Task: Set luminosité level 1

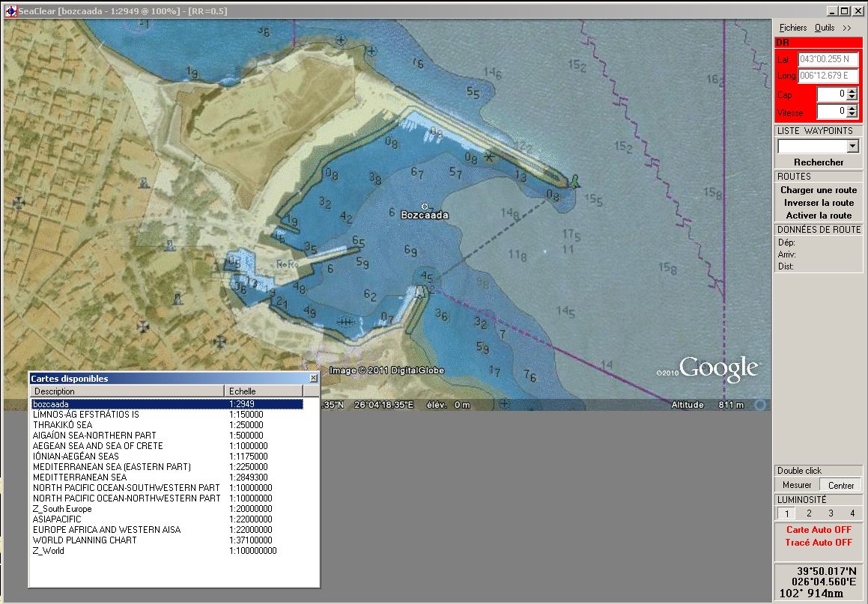Action: (786, 513)
